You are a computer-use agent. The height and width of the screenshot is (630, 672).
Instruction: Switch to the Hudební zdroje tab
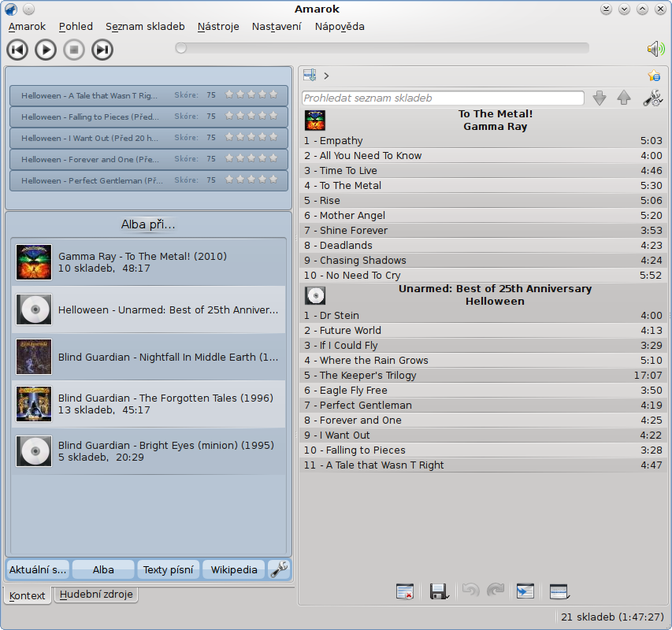click(96, 595)
